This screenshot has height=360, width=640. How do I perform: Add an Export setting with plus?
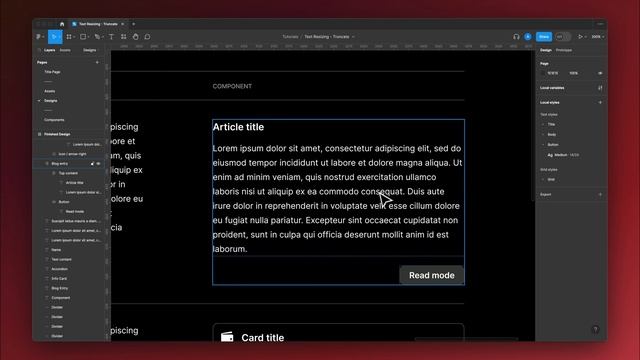click(x=600, y=195)
